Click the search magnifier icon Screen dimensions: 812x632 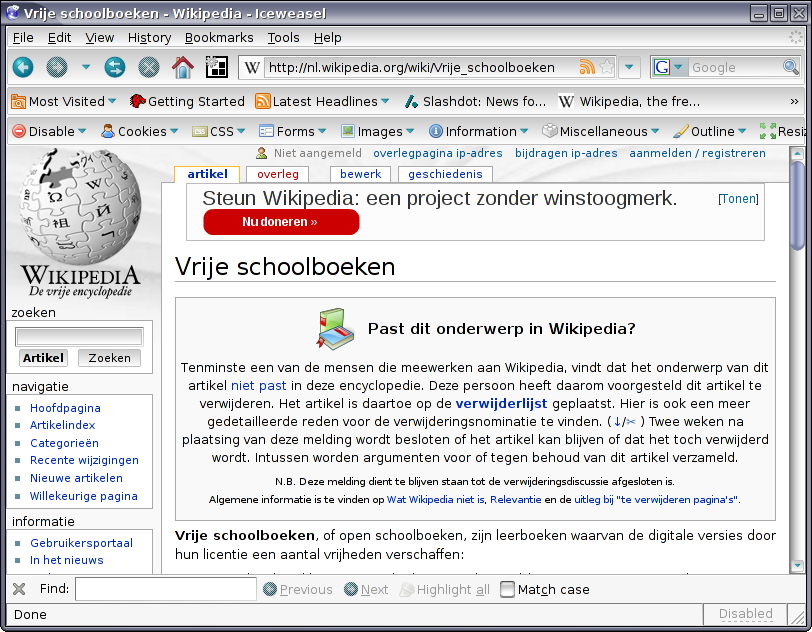(790, 68)
